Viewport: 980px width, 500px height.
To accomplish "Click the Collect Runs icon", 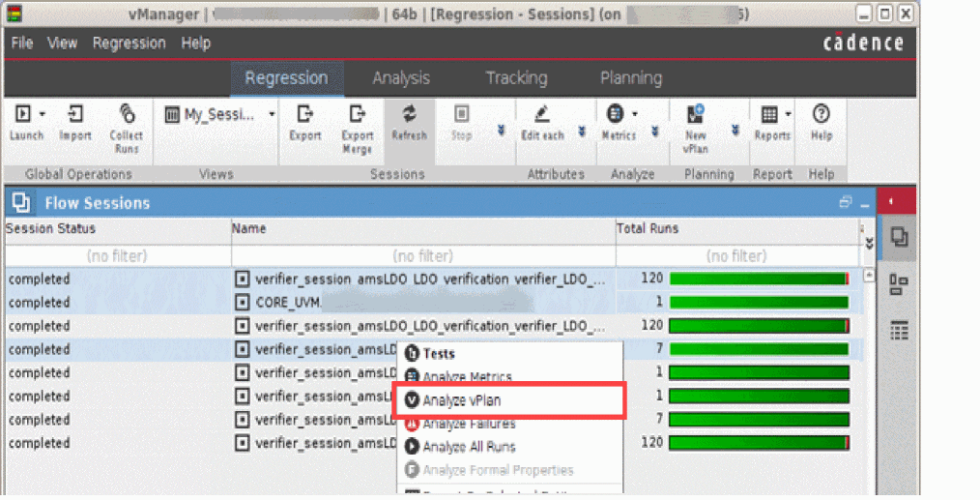I will click(x=127, y=113).
